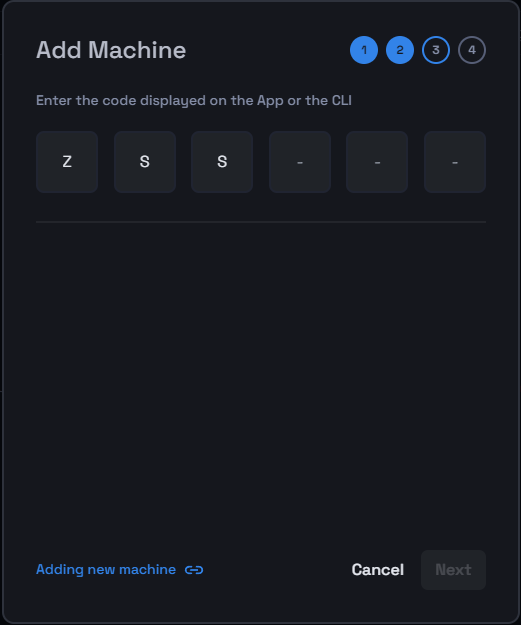
Task: Click the empty dialog area beneath the divider
Action: 261,379
